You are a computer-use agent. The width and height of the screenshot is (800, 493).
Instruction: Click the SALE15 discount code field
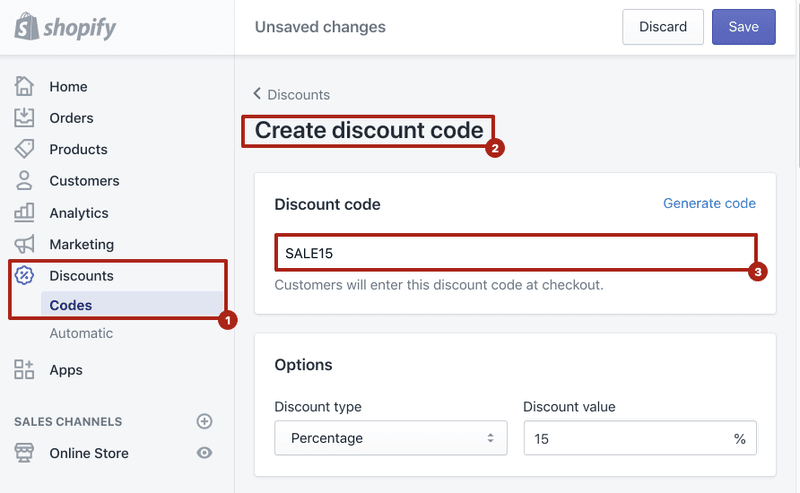[516, 253]
